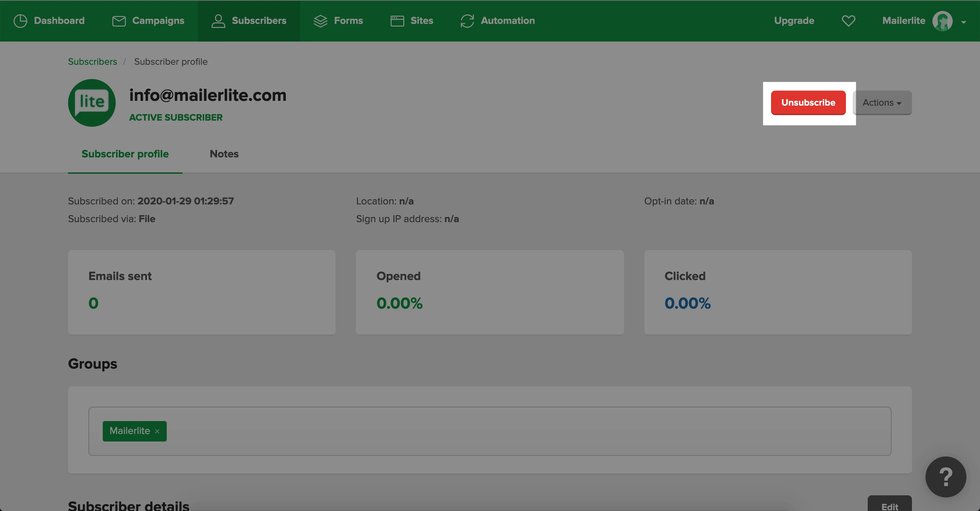Follow the Subscribers breadcrumb link
The width and height of the screenshot is (980, 511).
93,62
